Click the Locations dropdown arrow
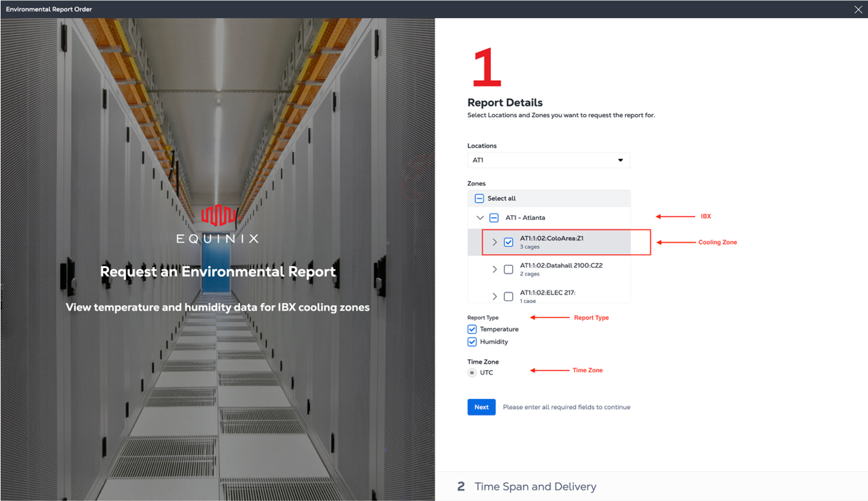 620,161
